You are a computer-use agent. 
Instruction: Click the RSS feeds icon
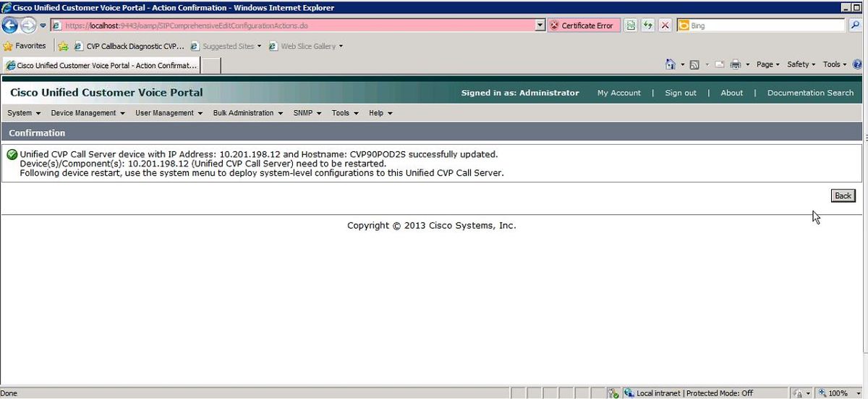tap(694, 64)
